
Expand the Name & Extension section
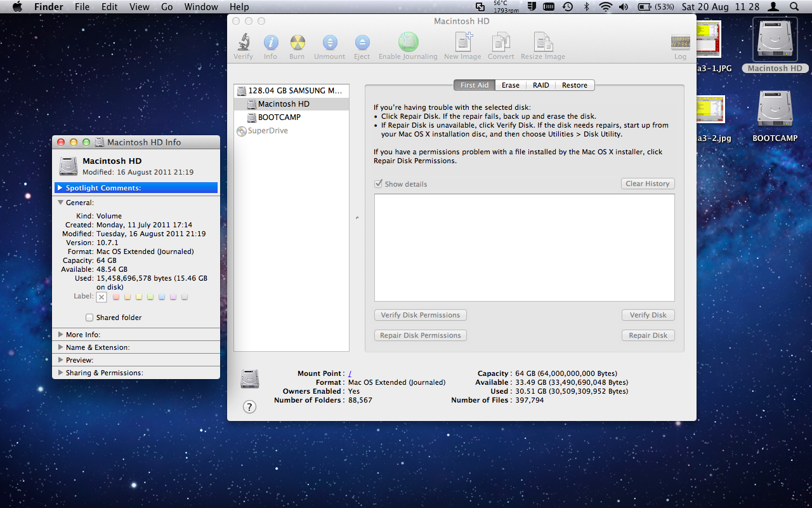pyautogui.click(x=60, y=347)
